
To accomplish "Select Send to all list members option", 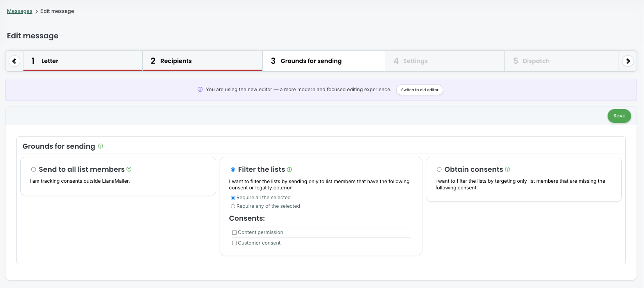I will pyautogui.click(x=34, y=169).
